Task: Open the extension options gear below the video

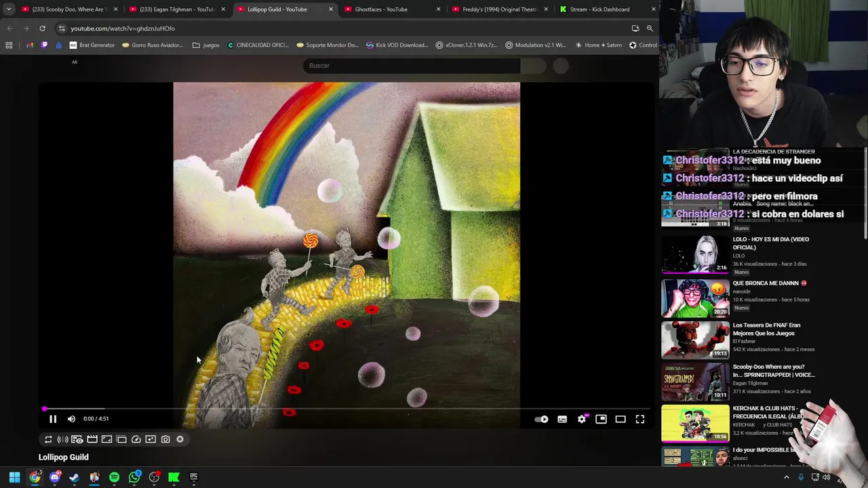Action: (180, 439)
